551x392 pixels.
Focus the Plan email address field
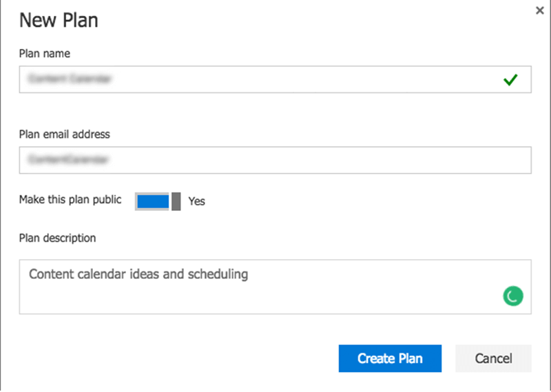(275, 161)
